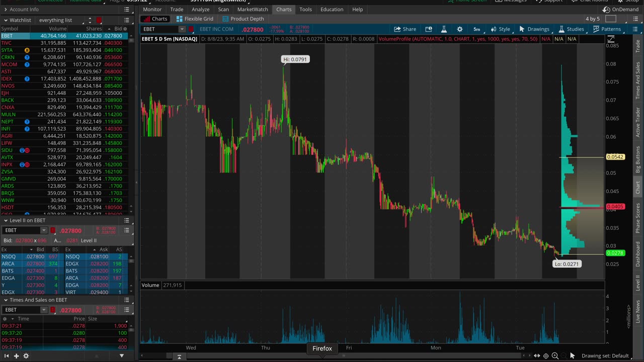Image resolution: width=644 pixels, height=362 pixels.
Task: Open the Level II symbol dropdown
Action: coord(44,230)
